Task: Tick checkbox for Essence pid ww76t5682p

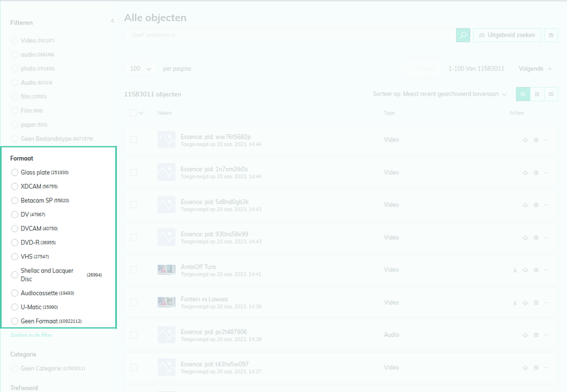Action: [133, 140]
